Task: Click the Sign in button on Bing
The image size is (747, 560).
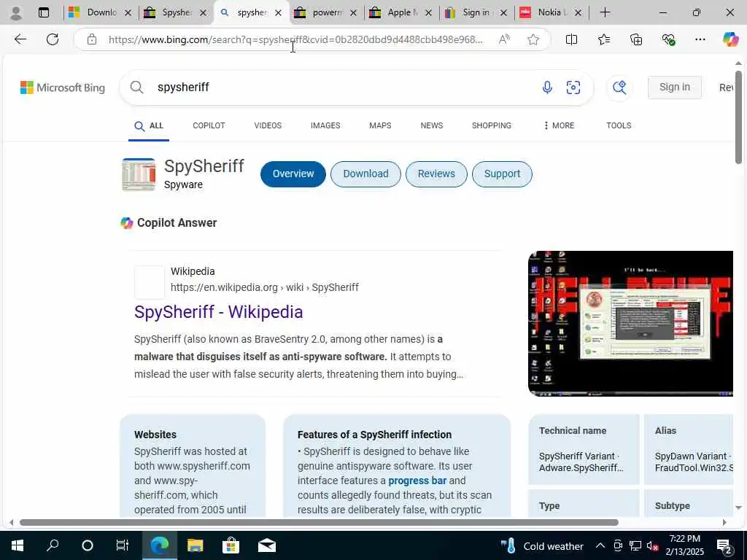Action: [x=675, y=87]
